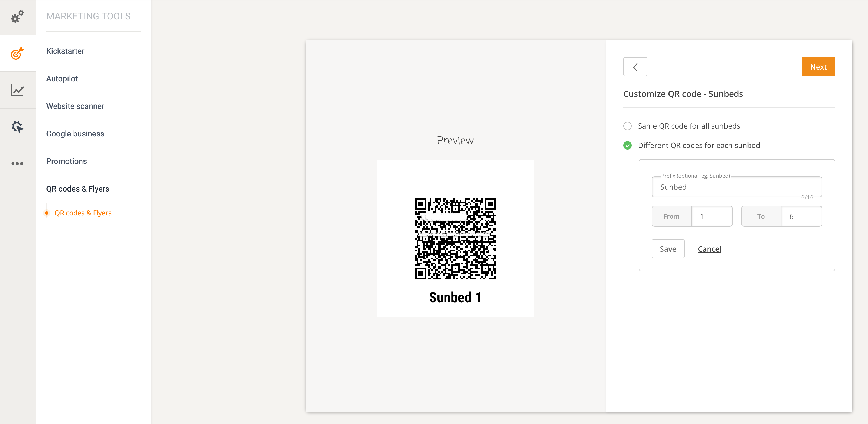
Task: Open Website scanner menu item
Action: pos(75,107)
